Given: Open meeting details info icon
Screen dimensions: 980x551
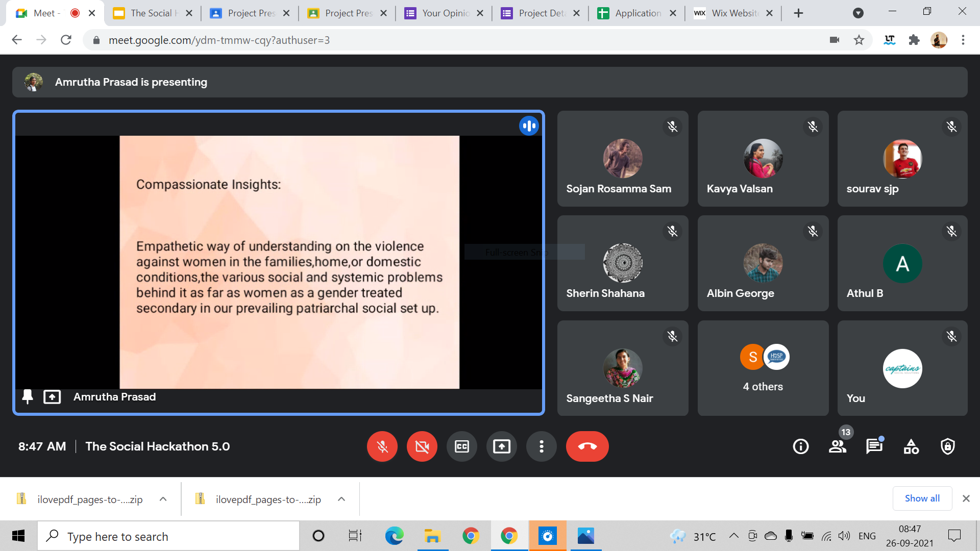Looking at the screenshot, I should 800,446.
